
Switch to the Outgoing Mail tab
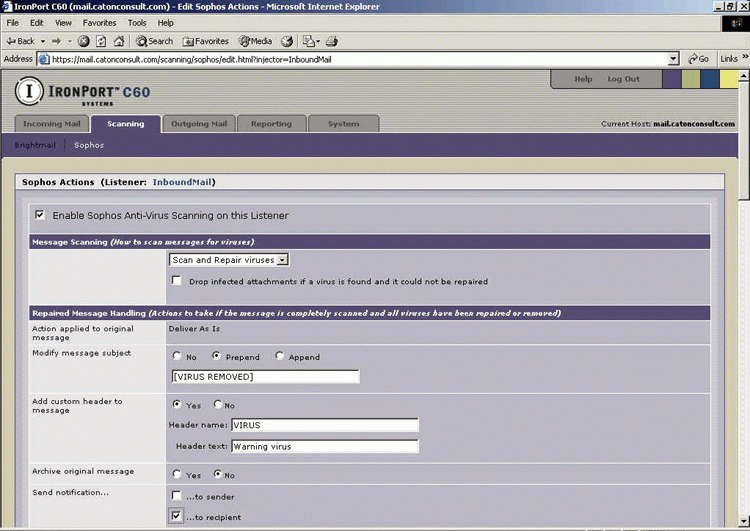(x=199, y=123)
